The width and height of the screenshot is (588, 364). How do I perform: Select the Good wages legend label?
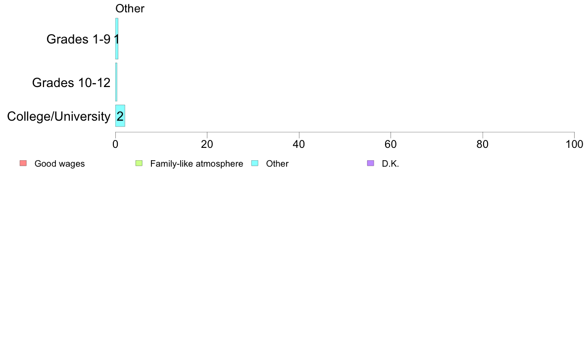coord(59,164)
